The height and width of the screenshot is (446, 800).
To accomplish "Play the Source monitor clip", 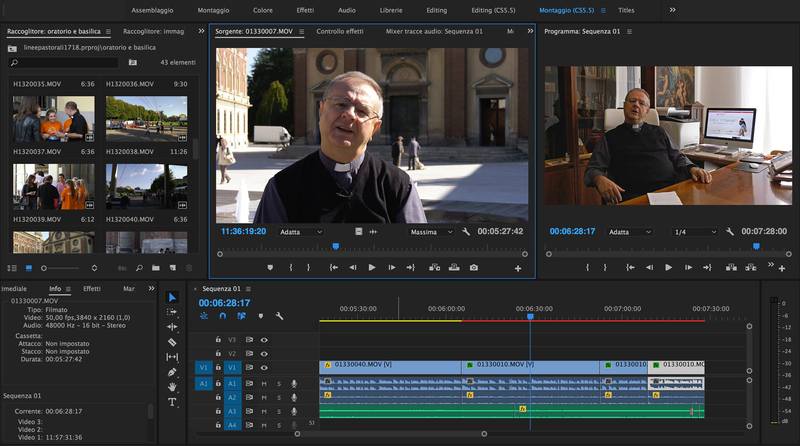I will pos(372,267).
